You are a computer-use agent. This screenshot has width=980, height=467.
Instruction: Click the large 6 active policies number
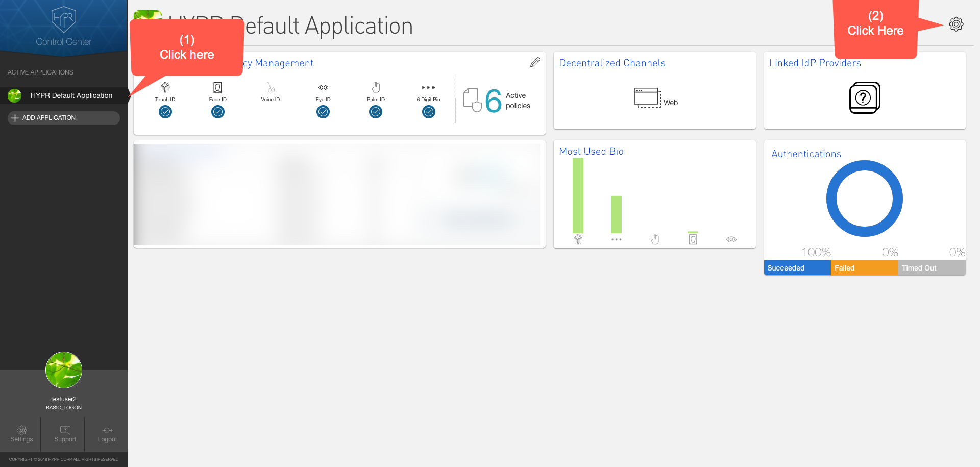(x=493, y=101)
